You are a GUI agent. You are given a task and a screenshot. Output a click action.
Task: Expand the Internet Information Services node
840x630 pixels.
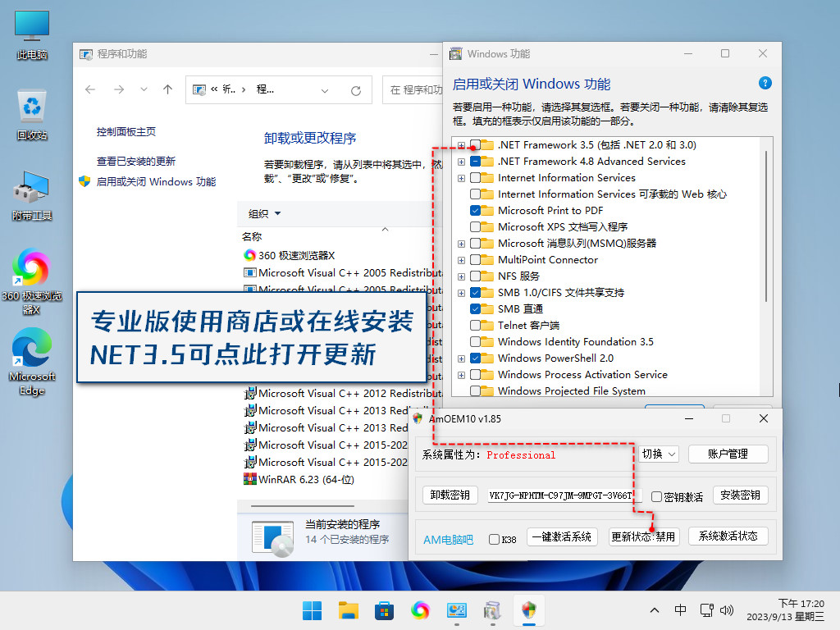(x=461, y=178)
